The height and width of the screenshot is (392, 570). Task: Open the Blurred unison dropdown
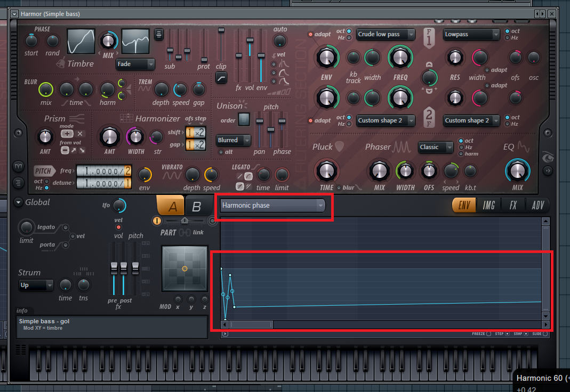tap(234, 140)
